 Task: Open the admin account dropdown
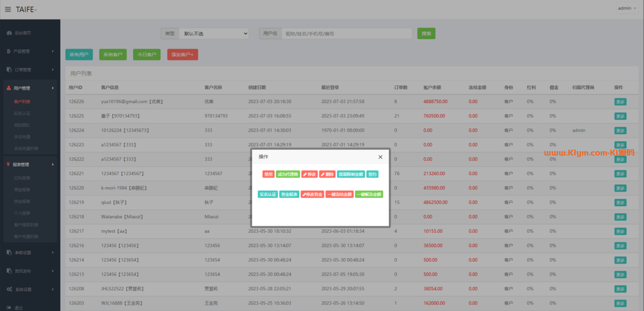(x=627, y=8)
